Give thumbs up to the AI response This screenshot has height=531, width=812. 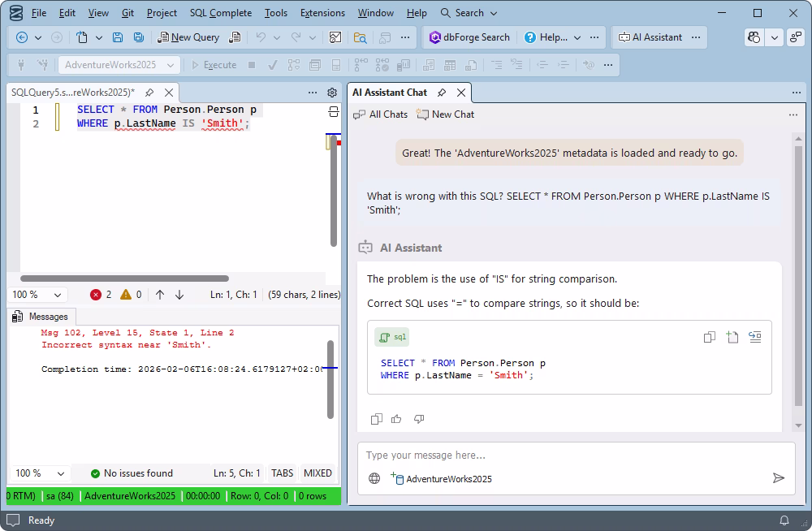[x=396, y=419]
